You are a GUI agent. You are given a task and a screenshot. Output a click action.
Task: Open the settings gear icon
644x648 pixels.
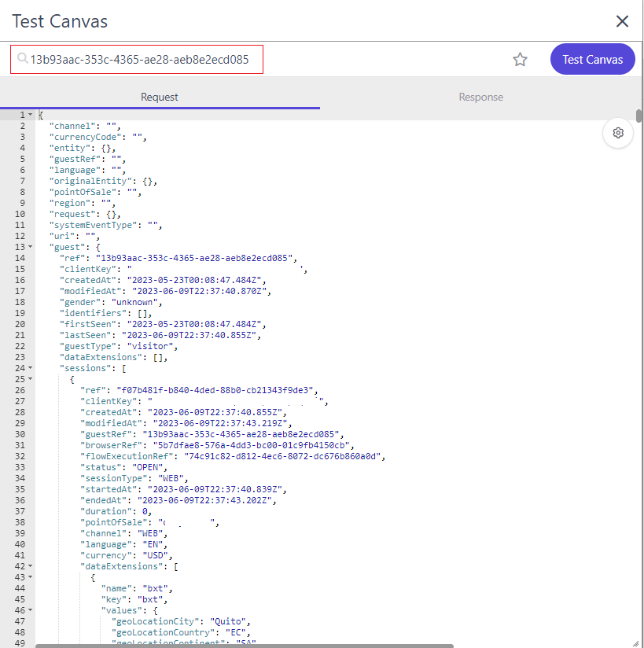coord(618,133)
